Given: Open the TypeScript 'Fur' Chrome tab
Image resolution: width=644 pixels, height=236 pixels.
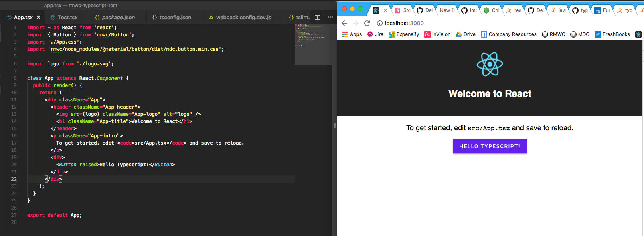Looking at the screenshot, I should (602, 10).
